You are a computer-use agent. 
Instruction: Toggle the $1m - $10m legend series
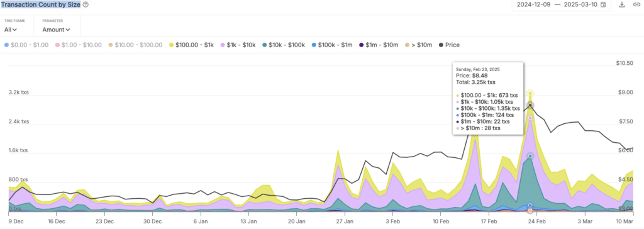(x=378, y=45)
